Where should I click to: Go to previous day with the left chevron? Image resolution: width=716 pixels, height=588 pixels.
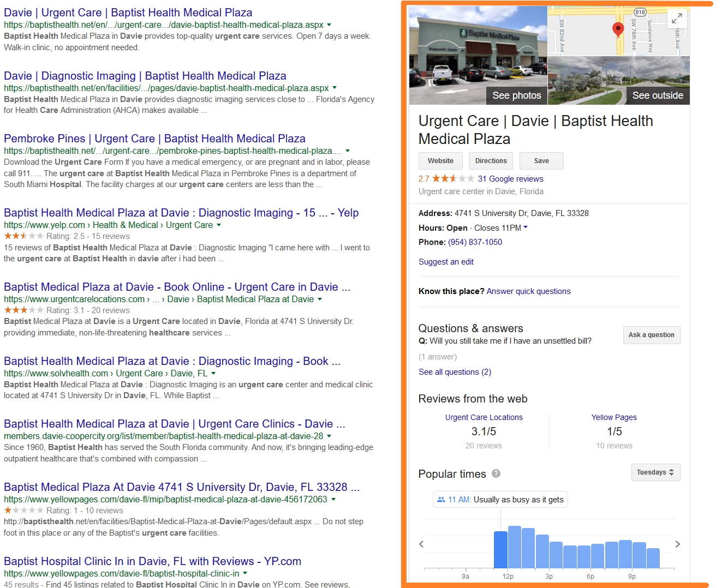point(421,544)
